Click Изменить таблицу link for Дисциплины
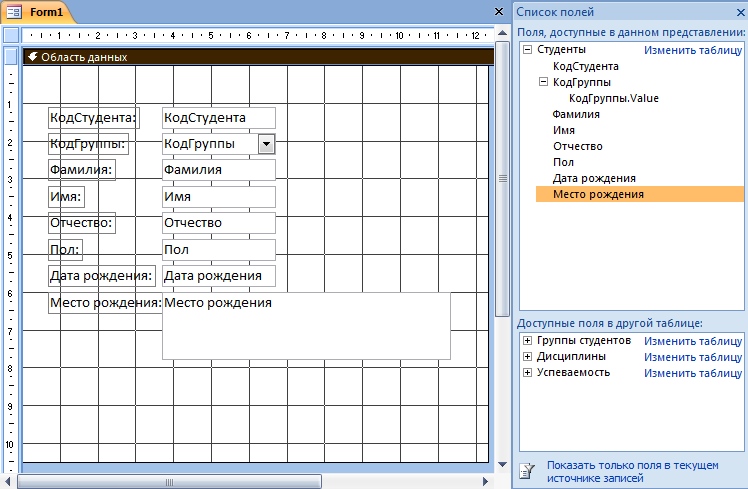 click(693, 357)
